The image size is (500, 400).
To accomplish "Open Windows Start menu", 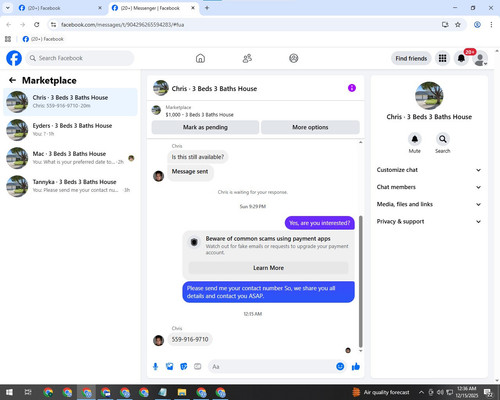I will [x=9, y=392].
